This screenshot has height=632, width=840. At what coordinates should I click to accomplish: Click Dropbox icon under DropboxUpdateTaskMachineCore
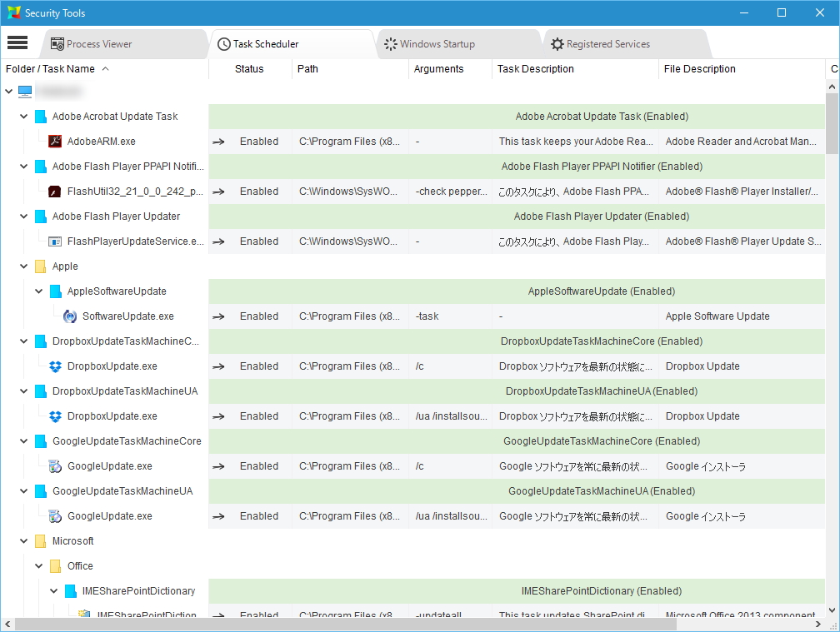pos(55,366)
